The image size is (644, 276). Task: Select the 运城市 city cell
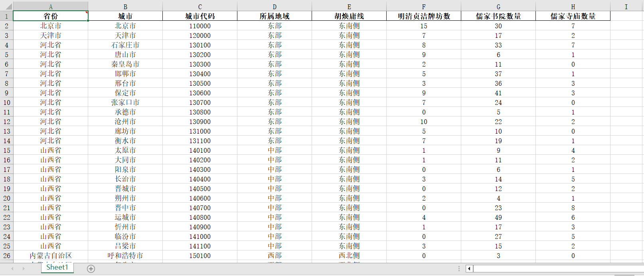point(125,217)
